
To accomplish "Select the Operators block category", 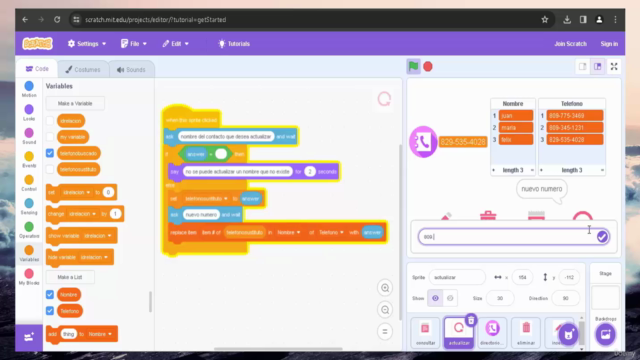I will point(29,230).
